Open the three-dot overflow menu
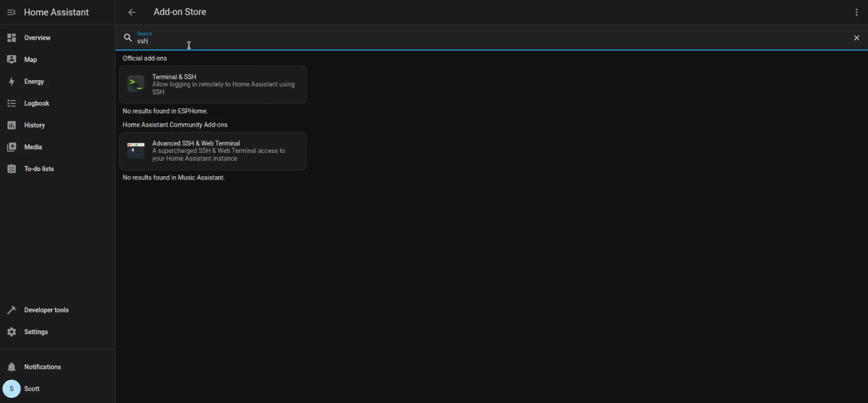The width and height of the screenshot is (868, 403). 857,12
